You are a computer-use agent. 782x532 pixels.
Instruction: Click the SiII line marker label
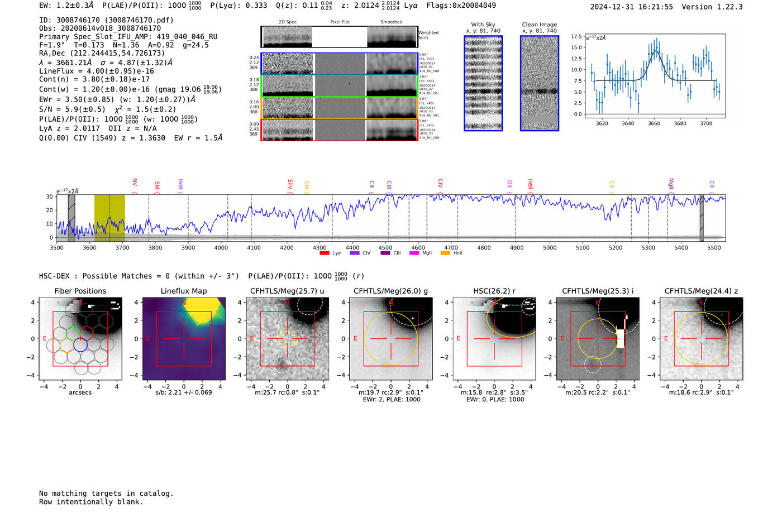[x=158, y=185]
